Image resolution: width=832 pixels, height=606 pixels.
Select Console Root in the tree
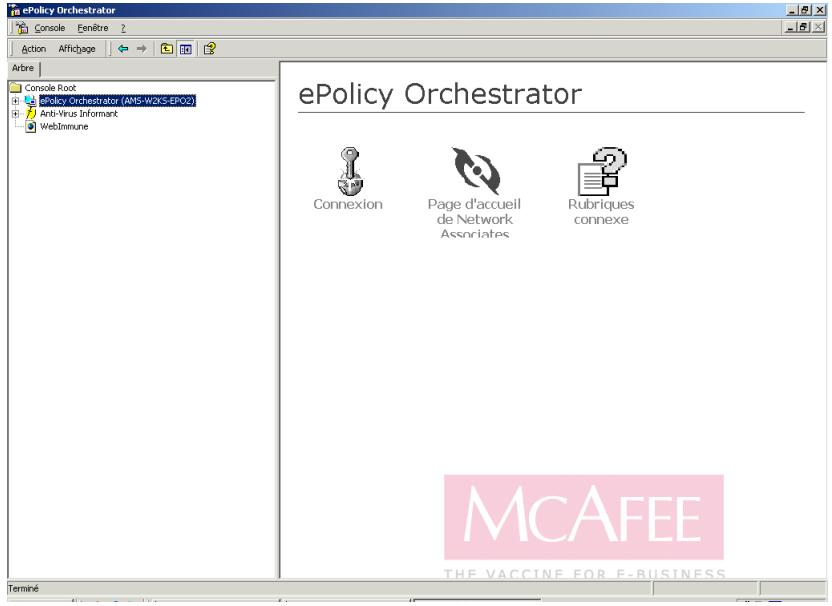pyautogui.click(x=50, y=88)
